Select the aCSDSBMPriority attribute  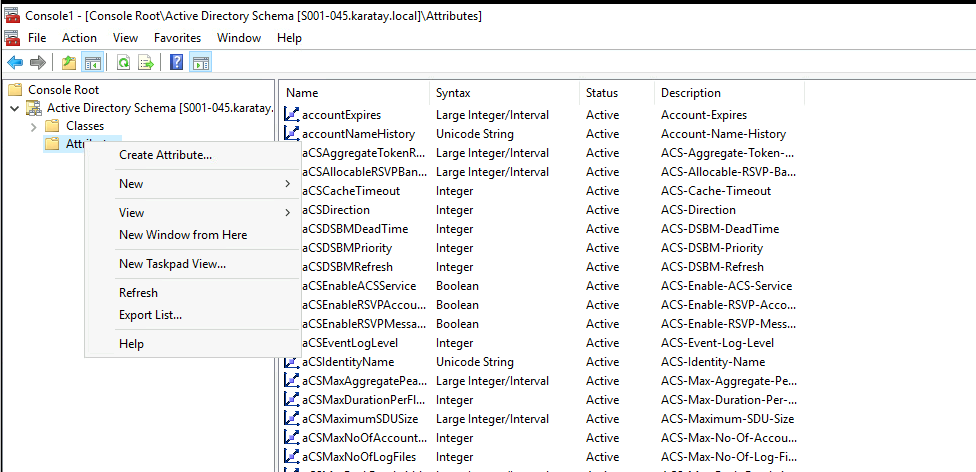pos(347,248)
